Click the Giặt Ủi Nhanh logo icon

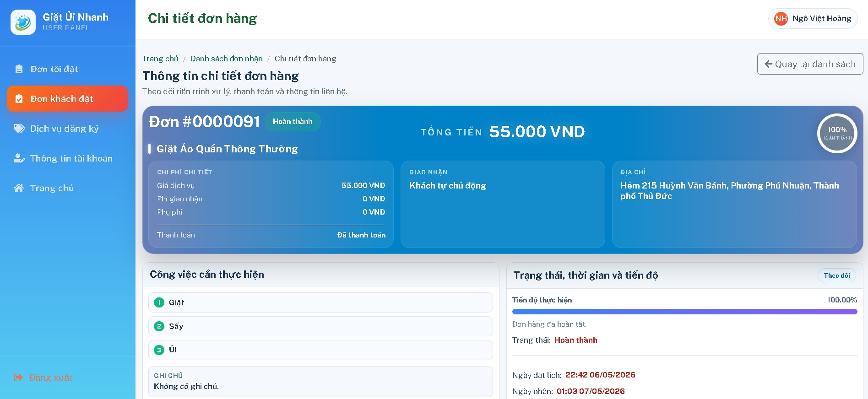tap(23, 22)
